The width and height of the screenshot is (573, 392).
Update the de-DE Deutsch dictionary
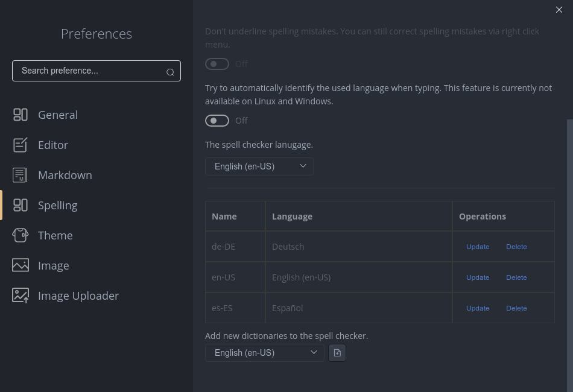(478, 247)
